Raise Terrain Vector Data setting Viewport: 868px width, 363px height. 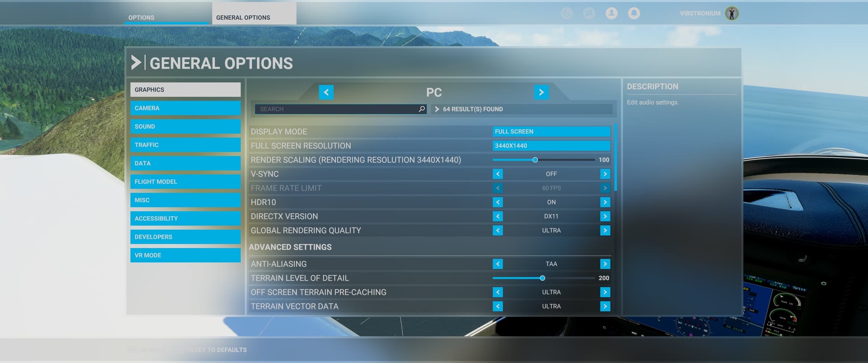click(x=605, y=306)
